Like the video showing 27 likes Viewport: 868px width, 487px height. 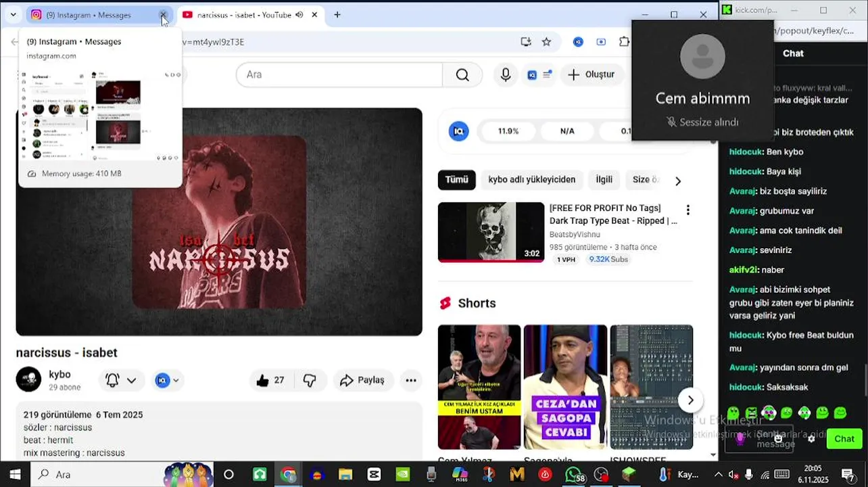(x=270, y=380)
